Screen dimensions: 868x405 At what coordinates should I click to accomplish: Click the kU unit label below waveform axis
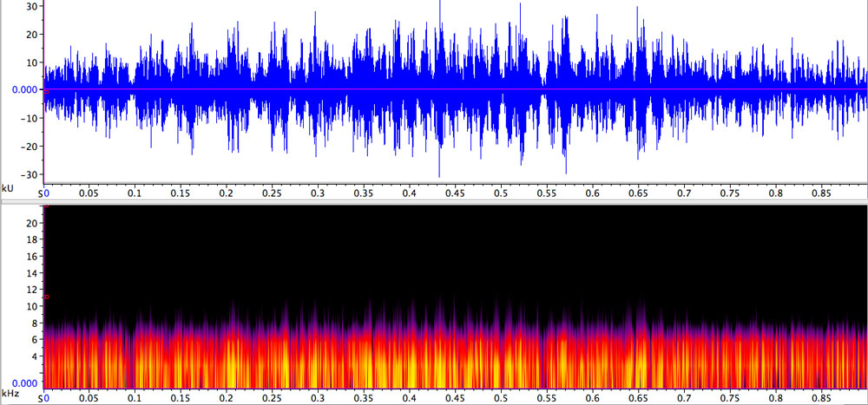click(x=8, y=188)
